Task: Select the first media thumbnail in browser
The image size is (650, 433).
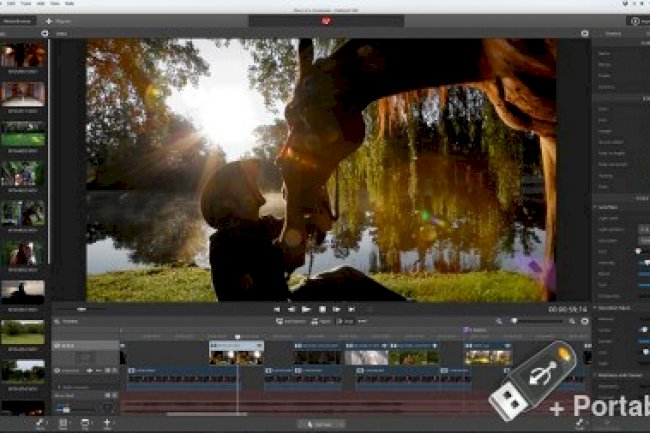Action: pyautogui.click(x=23, y=56)
